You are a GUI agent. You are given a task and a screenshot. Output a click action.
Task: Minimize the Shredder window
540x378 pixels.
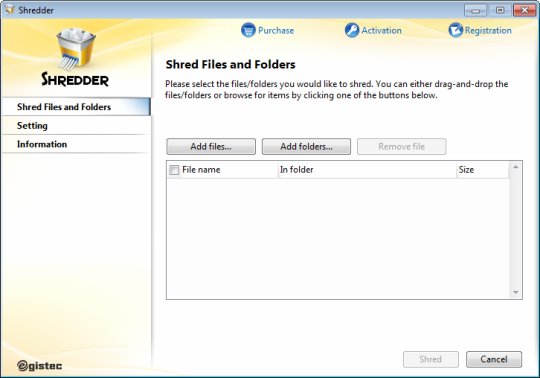475,10
